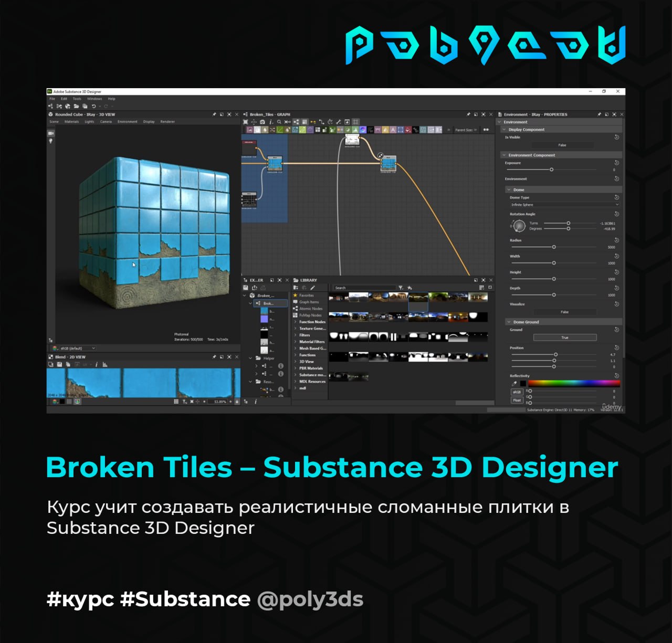Image resolution: width=672 pixels, height=643 pixels.
Task: Click the lock icon in the 2D view bottom bar
Action: (x=237, y=402)
